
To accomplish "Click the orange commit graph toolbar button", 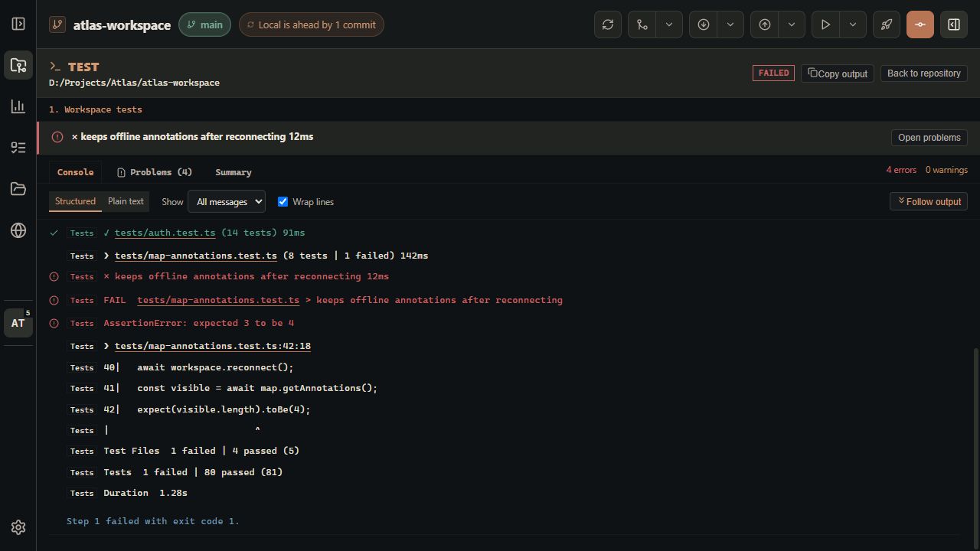I will (920, 24).
